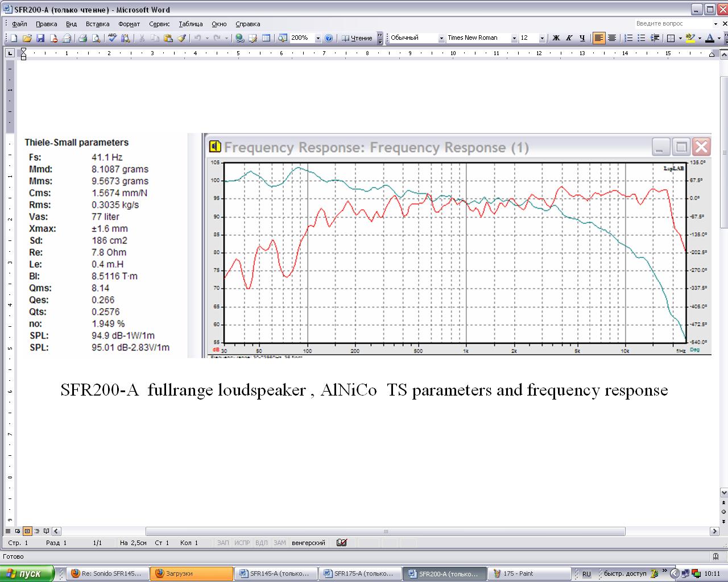728x582 pixels.
Task: Click the Cut scissors icon
Action: click(x=142, y=38)
